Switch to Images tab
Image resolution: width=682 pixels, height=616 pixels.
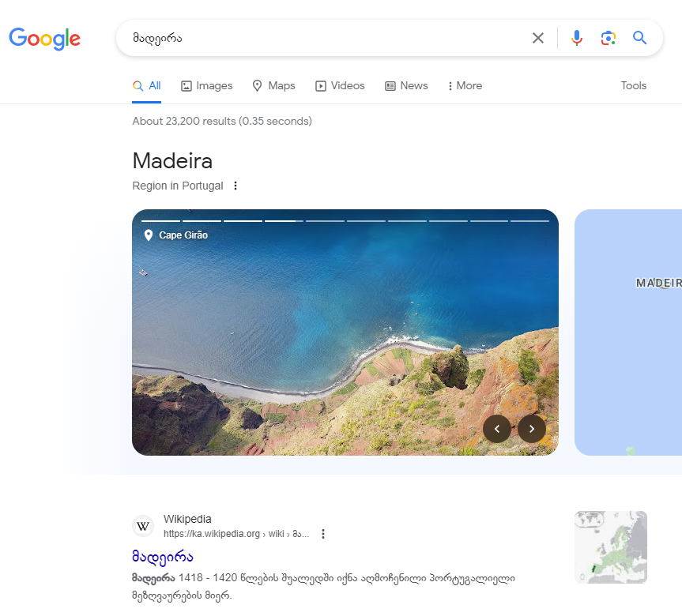[206, 85]
